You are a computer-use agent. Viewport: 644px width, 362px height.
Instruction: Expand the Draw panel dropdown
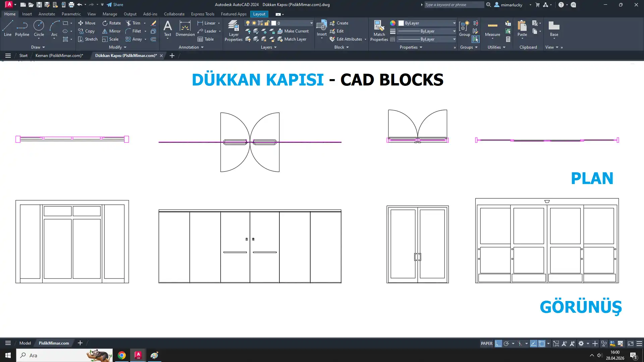tap(38, 47)
